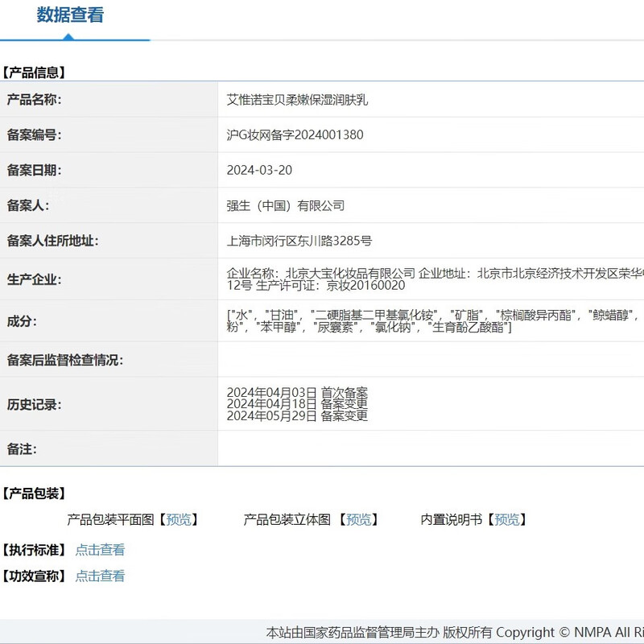This screenshot has height=644, width=644.
Task: Click history entry 2024年04月18日 备案变更
Action: coord(297,404)
